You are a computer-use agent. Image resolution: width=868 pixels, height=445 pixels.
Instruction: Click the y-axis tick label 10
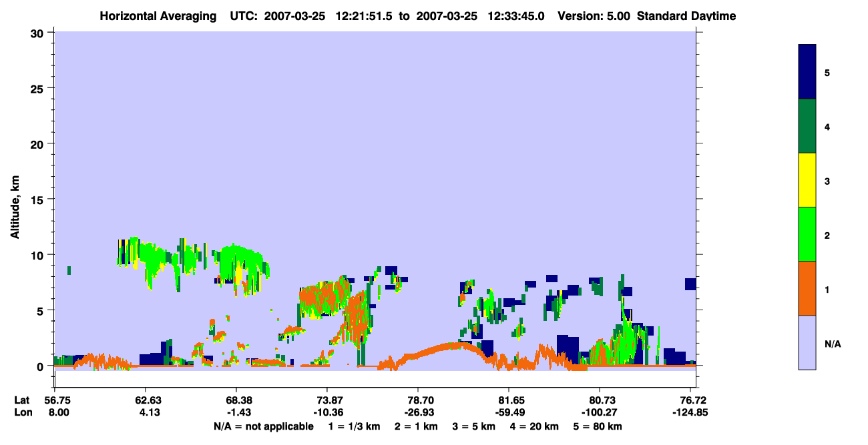tap(39, 255)
